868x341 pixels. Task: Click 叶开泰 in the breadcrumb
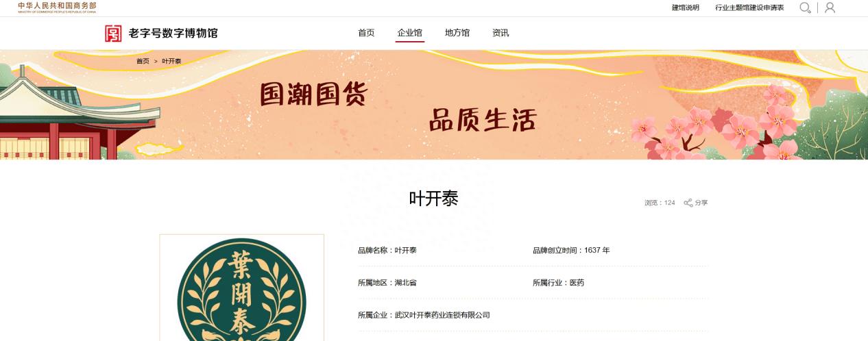[171, 61]
